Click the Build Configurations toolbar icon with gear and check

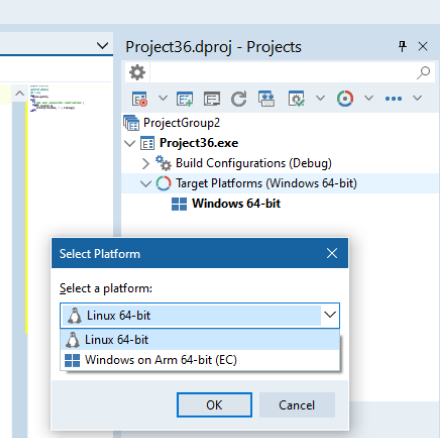(296, 99)
